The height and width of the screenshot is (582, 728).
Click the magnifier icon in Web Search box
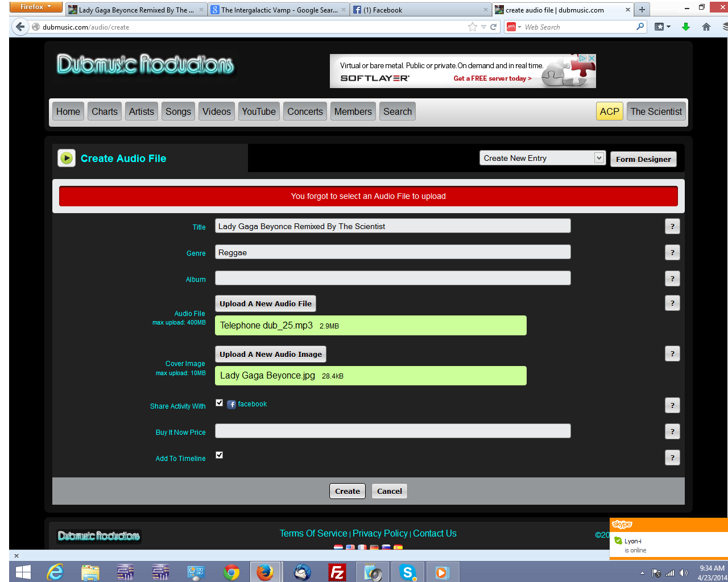point(640,26)
